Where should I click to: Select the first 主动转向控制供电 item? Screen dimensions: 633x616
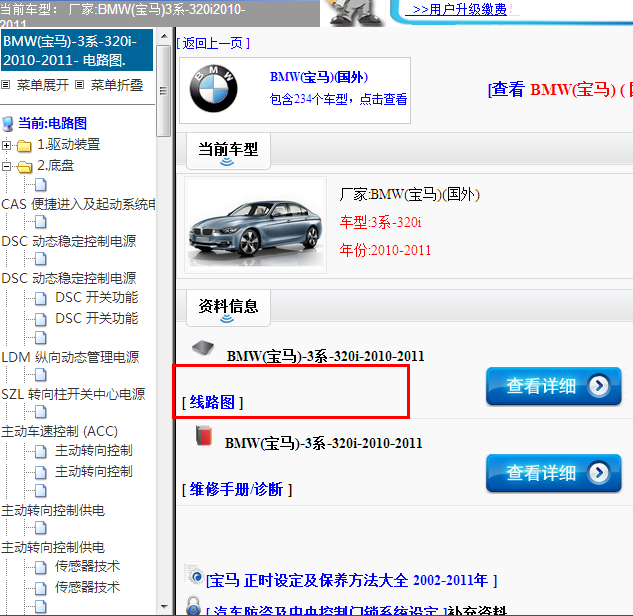[53, 511]
